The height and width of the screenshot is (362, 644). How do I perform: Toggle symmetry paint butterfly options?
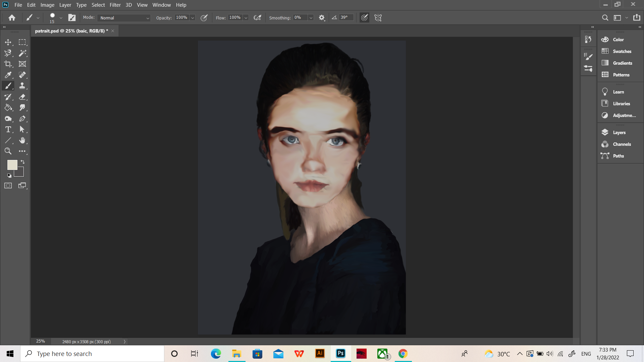pos(378,18)
